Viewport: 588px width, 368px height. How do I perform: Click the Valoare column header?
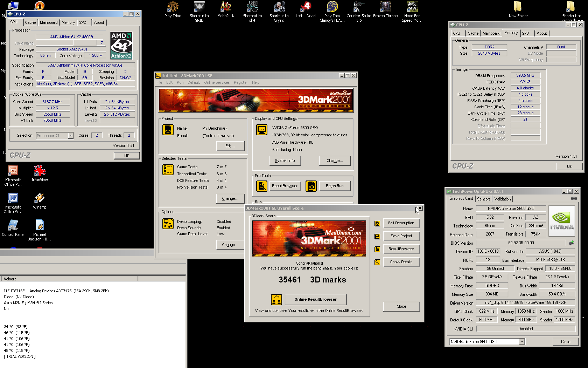[x=69, y=279]
